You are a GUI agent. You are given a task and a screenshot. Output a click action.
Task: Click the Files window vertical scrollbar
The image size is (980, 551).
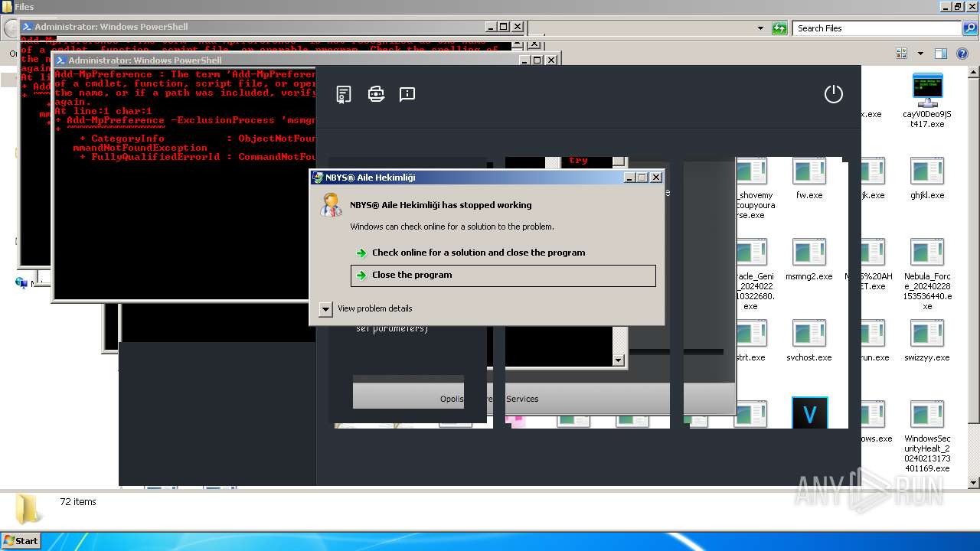click(x=974, y=275)
